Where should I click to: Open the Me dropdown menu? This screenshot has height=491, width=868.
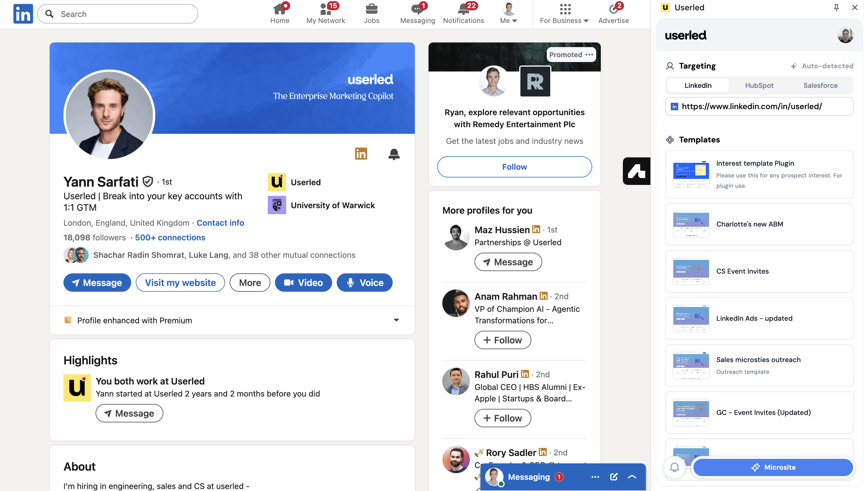[508, 13]
